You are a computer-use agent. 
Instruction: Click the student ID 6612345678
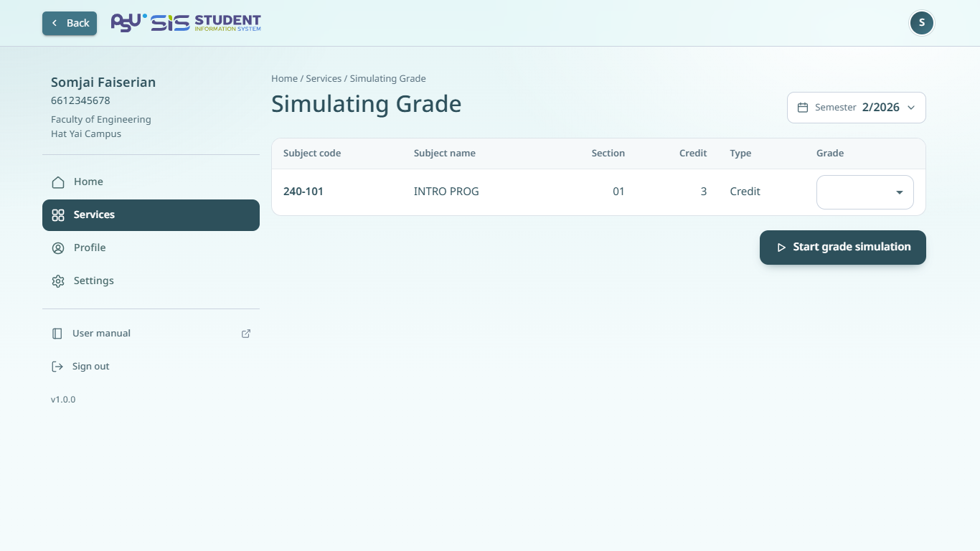tap(80, 101)
